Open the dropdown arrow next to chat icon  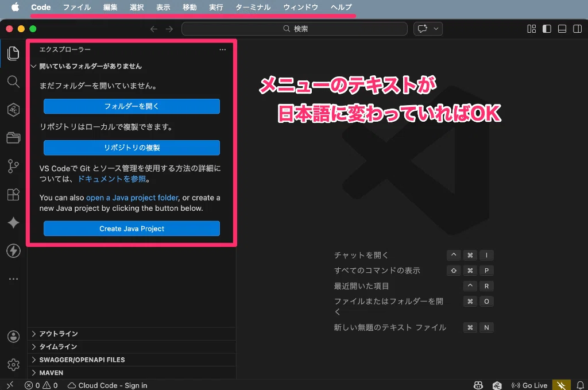436,29
